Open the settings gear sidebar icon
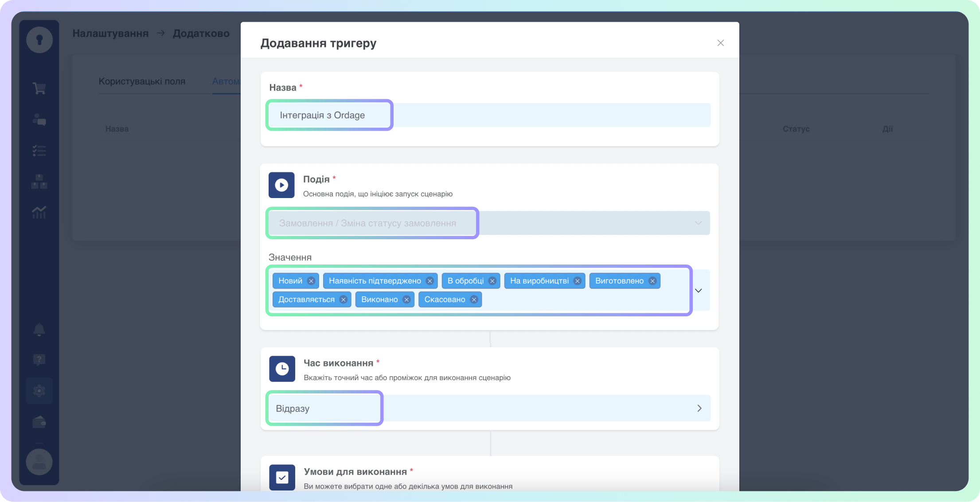Viewport: 980px width, 502px height. click(39, 391)
